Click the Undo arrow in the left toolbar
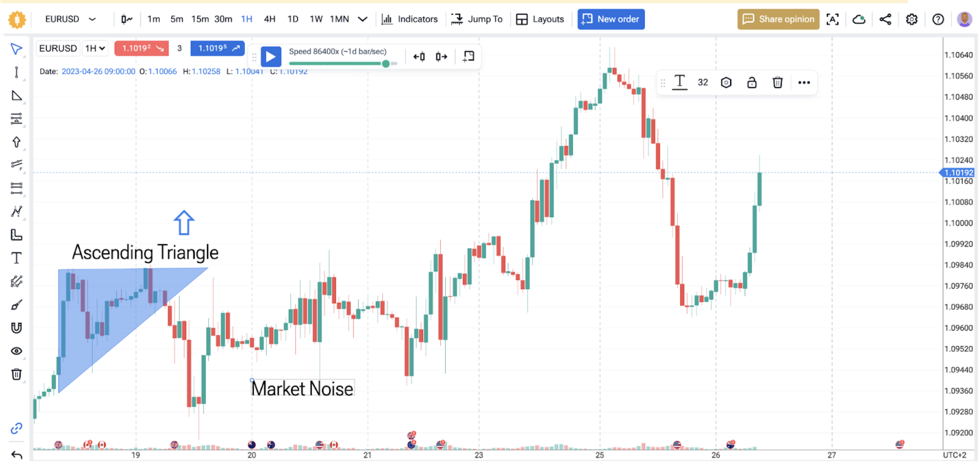 pos(16,454)
